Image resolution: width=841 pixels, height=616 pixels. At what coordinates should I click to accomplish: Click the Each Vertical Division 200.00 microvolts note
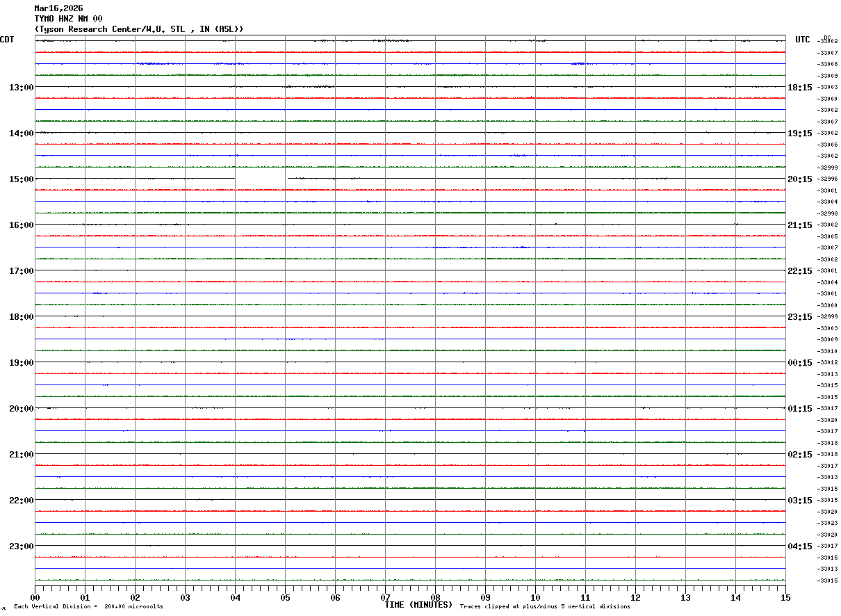point(88,607)
